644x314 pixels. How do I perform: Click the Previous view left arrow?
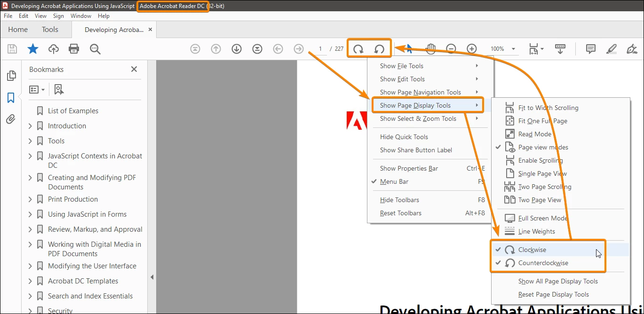[278, 49]
